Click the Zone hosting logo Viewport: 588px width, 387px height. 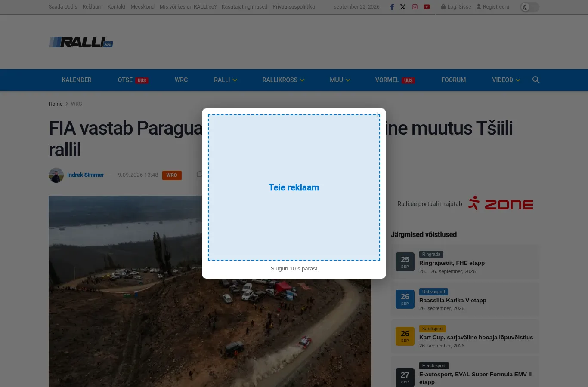[501, 203]
